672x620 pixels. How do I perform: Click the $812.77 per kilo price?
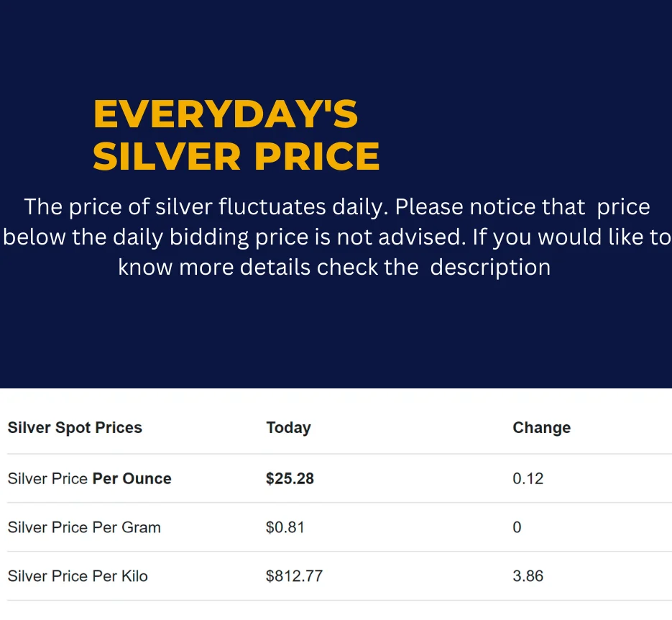(x=294, y=576)
